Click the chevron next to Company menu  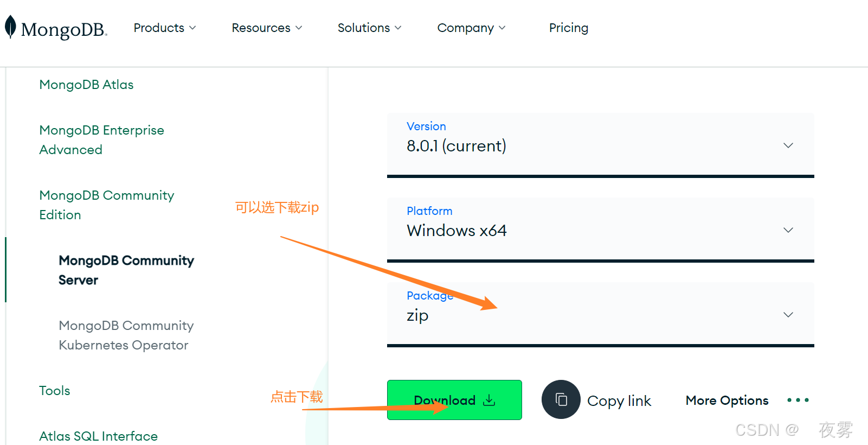[503, 28]
